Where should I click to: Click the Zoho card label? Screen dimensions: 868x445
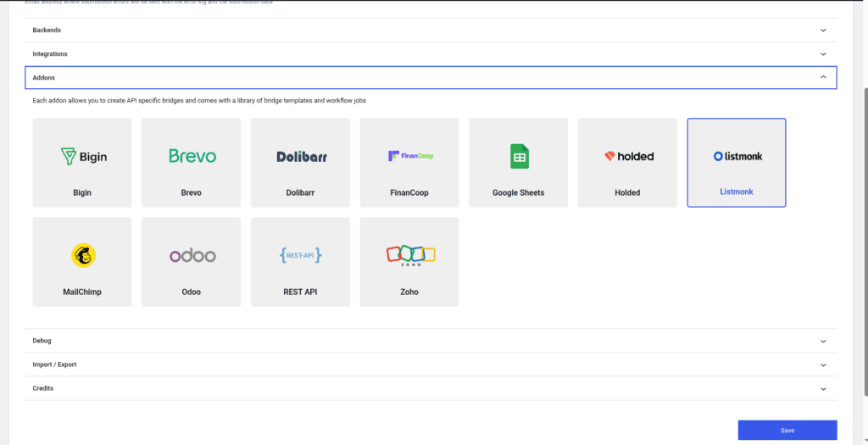coord(409,292)
